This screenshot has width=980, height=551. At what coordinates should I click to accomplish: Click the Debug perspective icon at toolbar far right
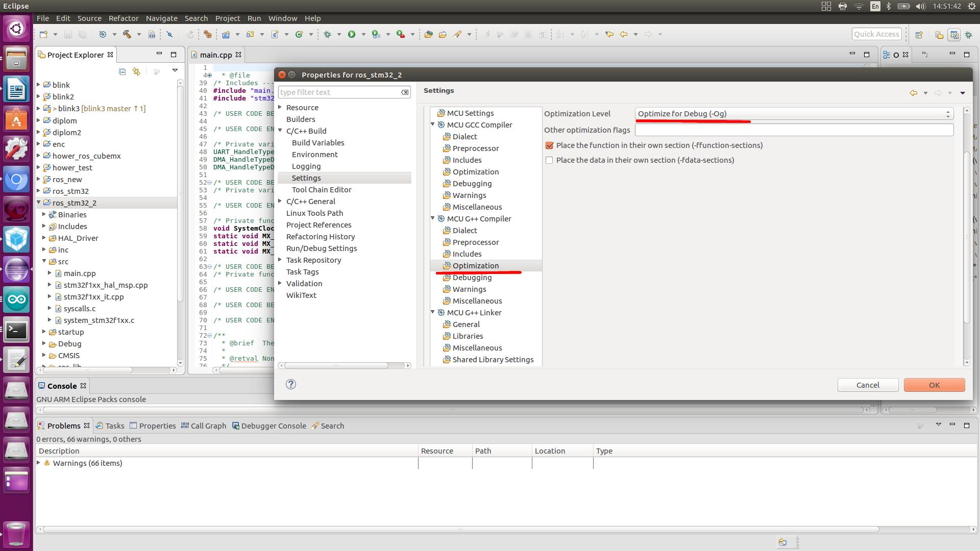click(968, 35)
